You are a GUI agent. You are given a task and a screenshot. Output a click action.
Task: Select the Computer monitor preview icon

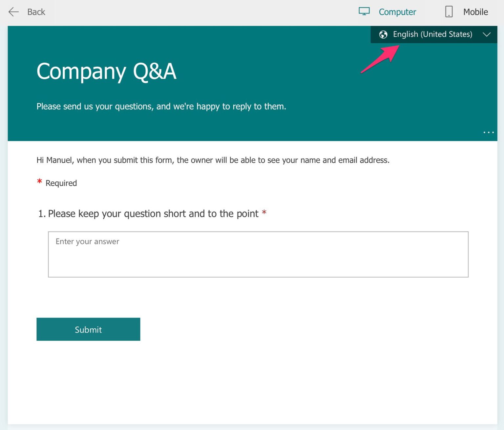click(364, 11)
